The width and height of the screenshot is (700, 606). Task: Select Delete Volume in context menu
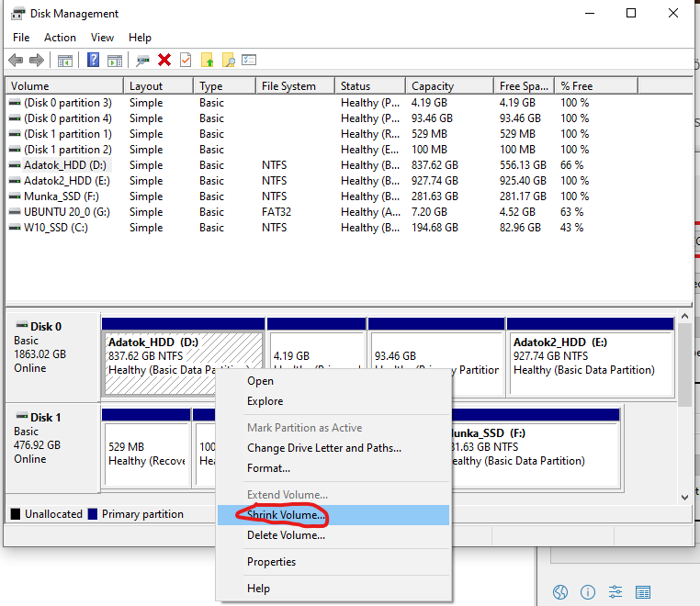coord(286,536)
